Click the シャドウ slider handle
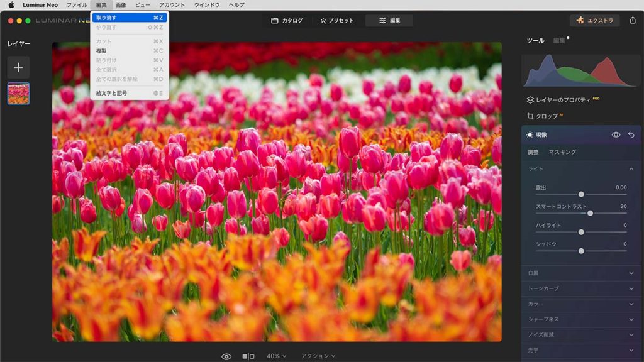This screenshot has width=644, height=362. point(581,251)
